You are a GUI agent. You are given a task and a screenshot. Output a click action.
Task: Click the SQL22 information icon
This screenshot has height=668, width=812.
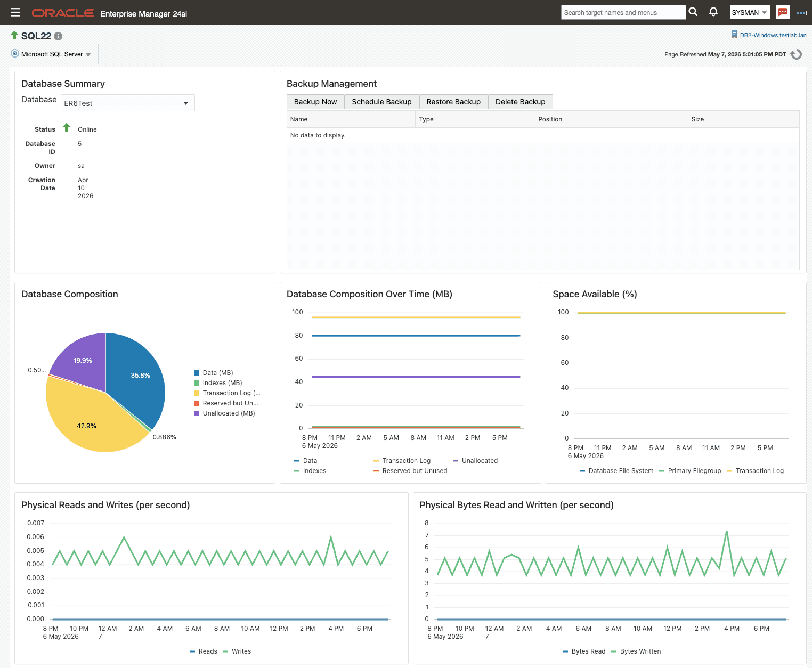[58, 36]
